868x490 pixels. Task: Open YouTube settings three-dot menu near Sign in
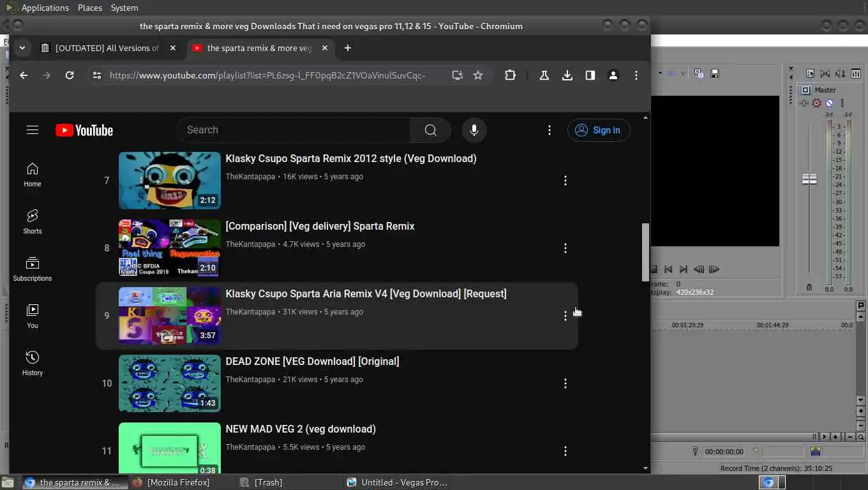pyautogui.click(x=550, y=130)
